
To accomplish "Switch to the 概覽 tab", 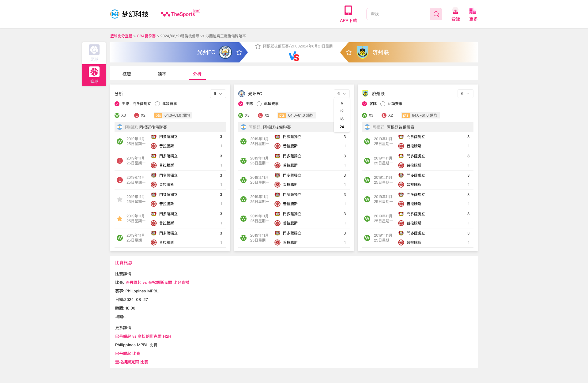I will (127, 74).
